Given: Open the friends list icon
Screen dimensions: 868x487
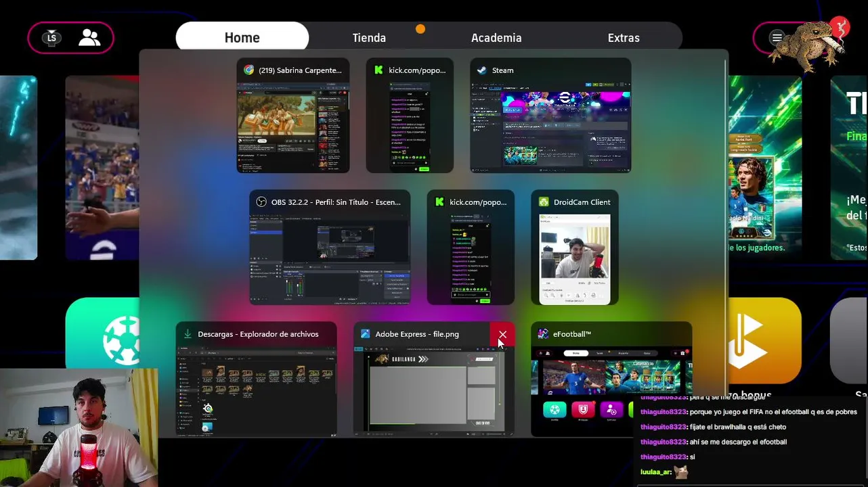Looking at the screenshot, I should coord(89,38).
